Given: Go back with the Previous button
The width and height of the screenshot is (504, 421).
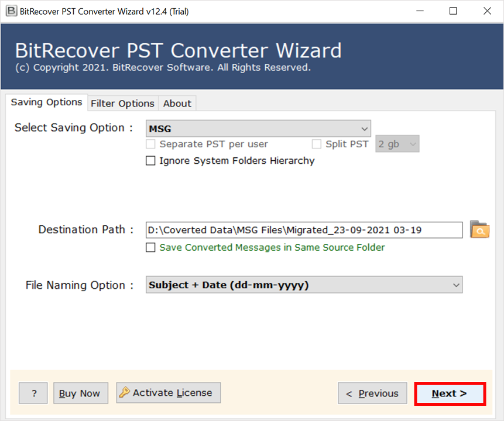Looking at the screenshot, I should (x=372, y=394).
